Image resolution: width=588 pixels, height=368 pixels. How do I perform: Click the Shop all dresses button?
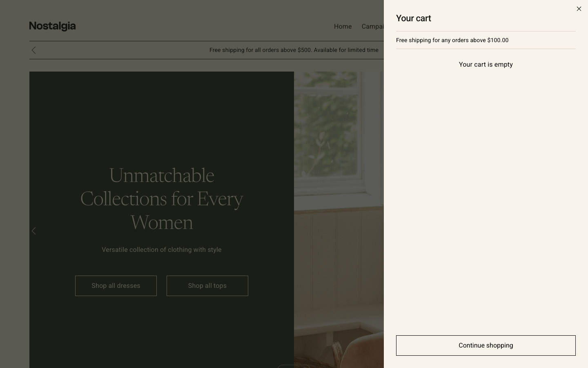(x=116, y=286)
